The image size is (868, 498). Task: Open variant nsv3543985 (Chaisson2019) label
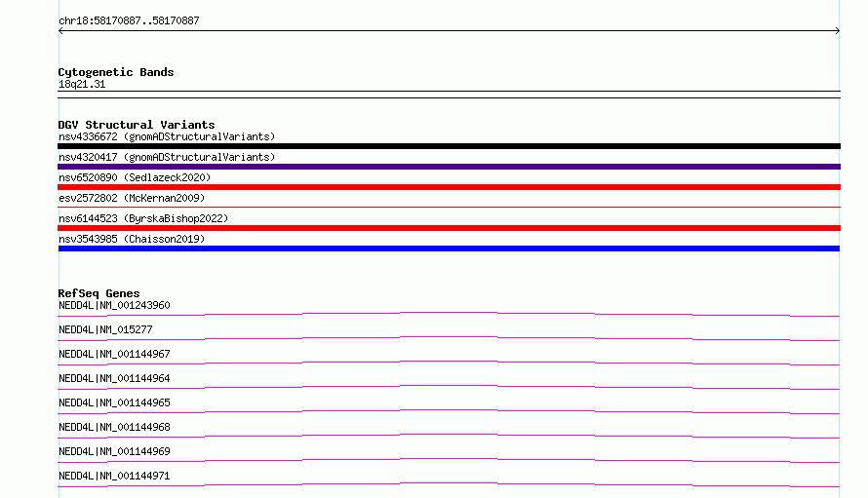click(132, 239)
